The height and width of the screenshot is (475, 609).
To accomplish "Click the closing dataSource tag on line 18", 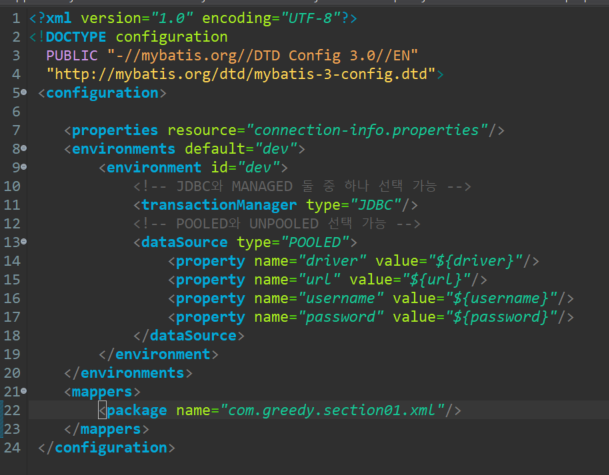I will [x=189, y=336].
